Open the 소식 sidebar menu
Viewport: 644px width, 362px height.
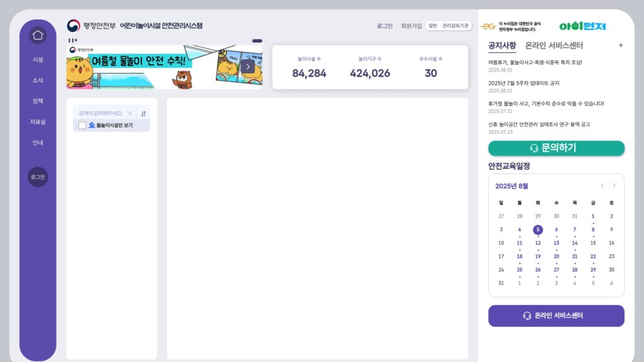[x=38, y=80]
